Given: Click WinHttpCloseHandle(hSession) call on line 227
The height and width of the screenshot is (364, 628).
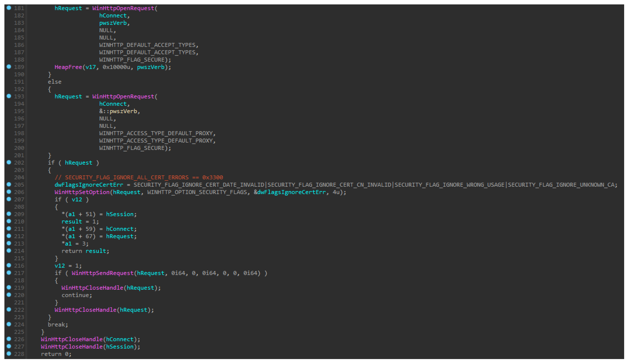Looking at the screenshot, I should pyautogui.click(x=90, y=347).
